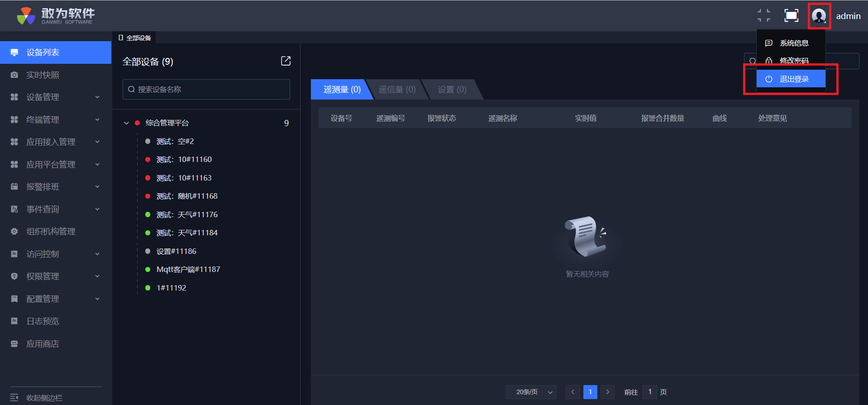The image size is (868, 405).
Task: Toggle fullscreen mode icon in header
Action: tap(791, 16)
